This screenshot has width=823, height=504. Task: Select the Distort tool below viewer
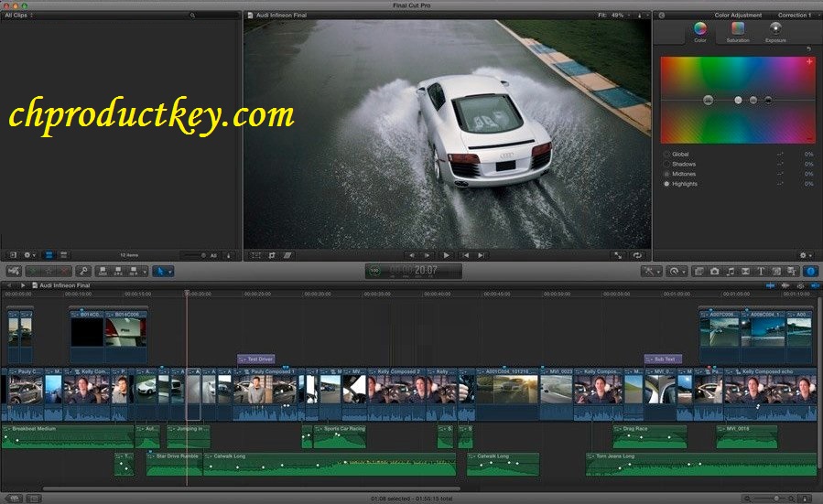coord(287,255)
